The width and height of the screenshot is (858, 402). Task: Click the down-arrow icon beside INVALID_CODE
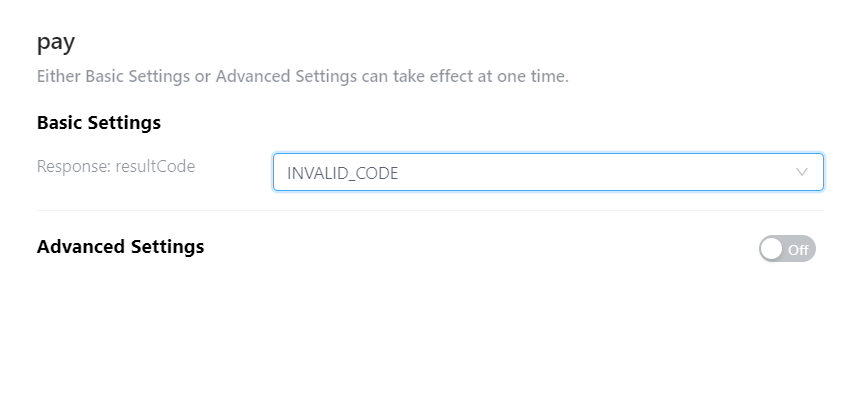[x=802, y=172]
